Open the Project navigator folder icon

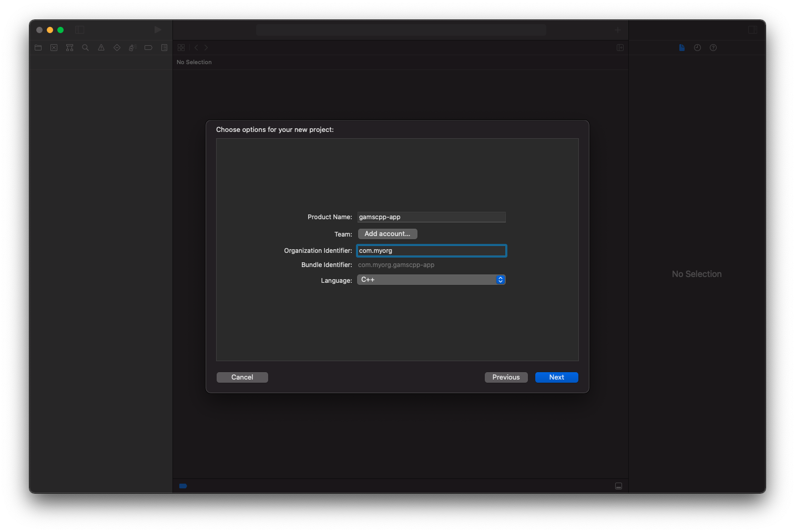(x=38, y=48)
